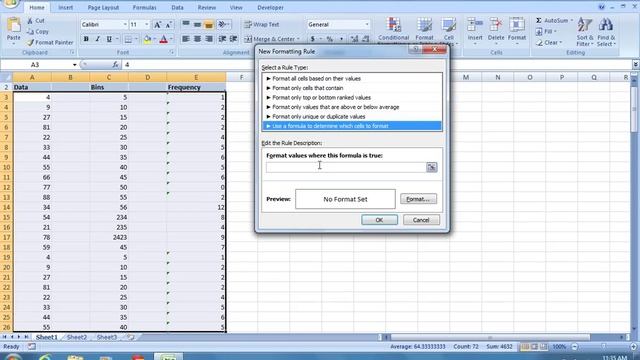Click the formula input field in dialog
Image resolution: width=640 pixels, height=360 pixels.
346,167
